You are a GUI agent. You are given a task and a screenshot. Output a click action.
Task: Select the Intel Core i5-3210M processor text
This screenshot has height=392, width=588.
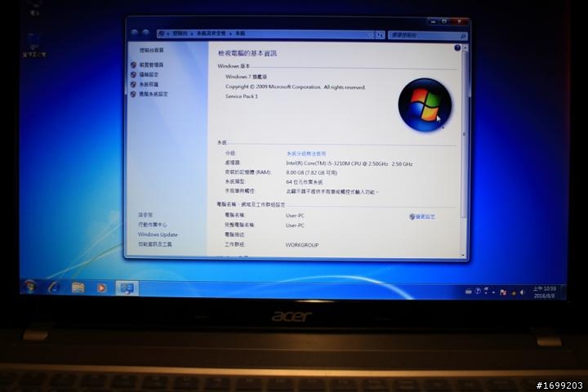(350, 163)
